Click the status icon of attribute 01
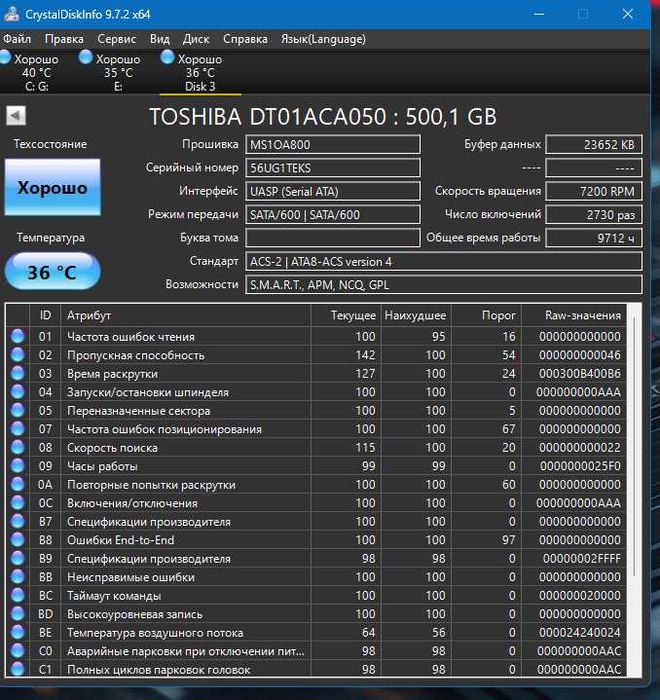The height and width of the screenshot is (700, 660). click(17, 336)
